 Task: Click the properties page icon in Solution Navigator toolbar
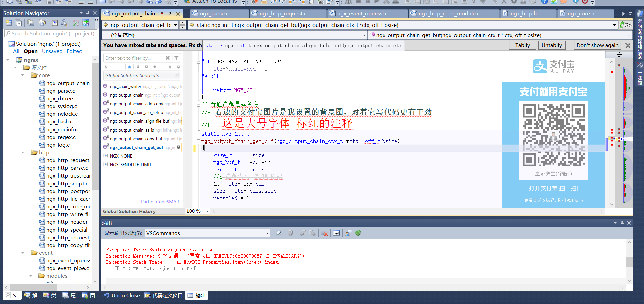(x=55, y=23)
